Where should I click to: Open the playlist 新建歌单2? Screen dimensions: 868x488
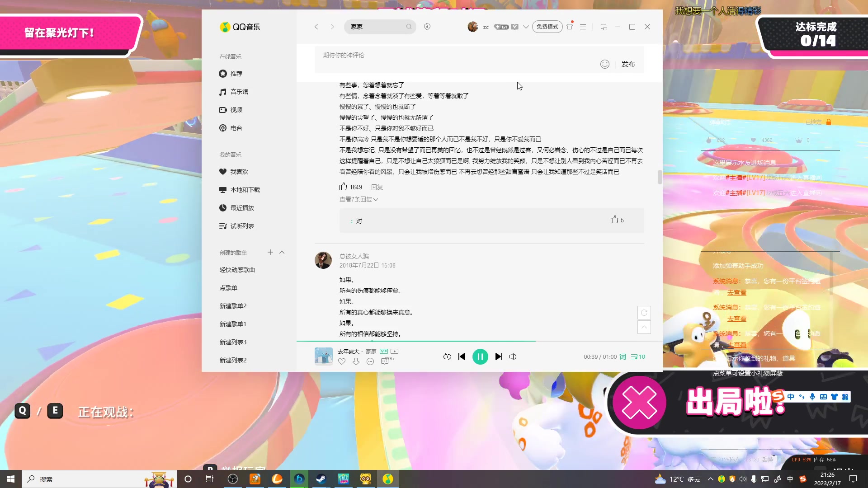coord(233,306)
